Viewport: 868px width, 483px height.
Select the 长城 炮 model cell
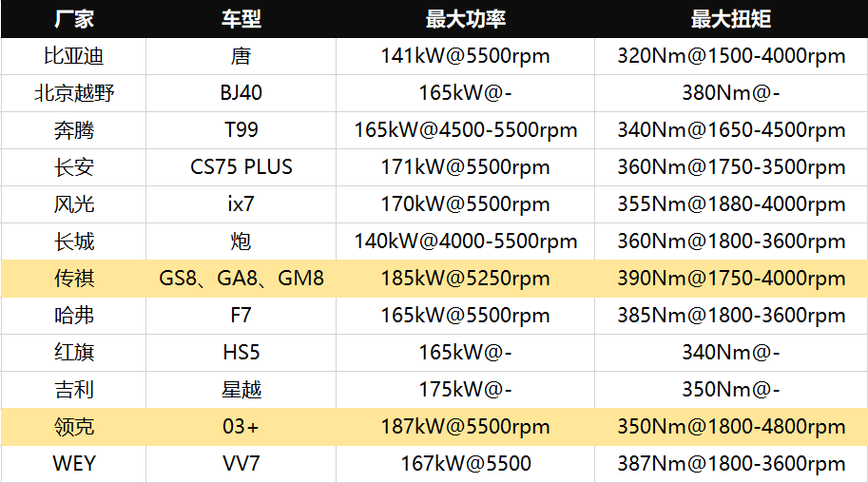click(241, 241)
